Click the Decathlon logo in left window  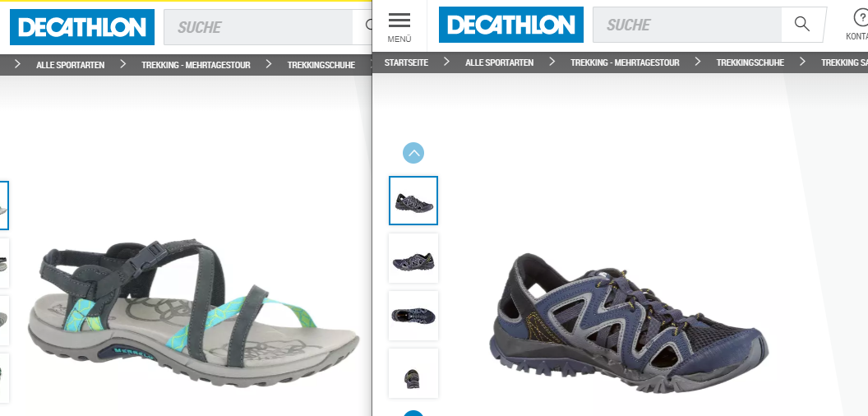click(82, 27)
